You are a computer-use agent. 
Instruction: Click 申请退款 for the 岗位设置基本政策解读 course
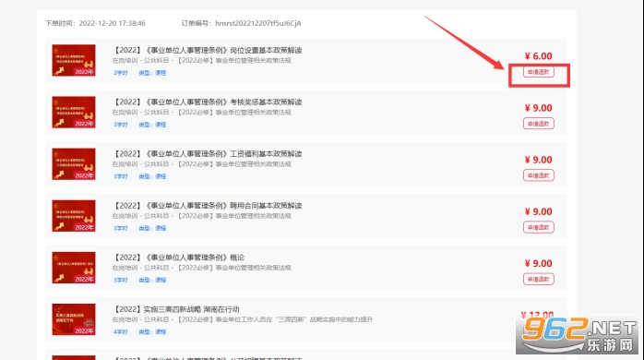[539, 72]
